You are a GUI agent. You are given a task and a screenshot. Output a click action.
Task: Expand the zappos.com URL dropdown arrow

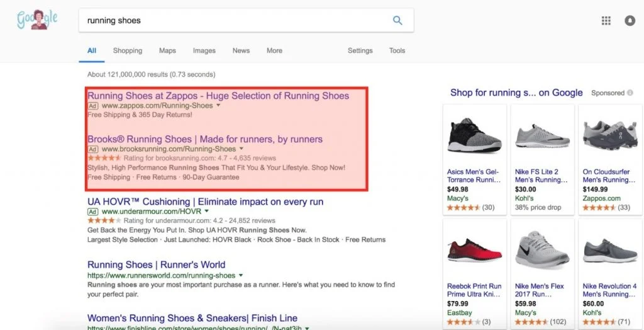[x=218, y=106]
